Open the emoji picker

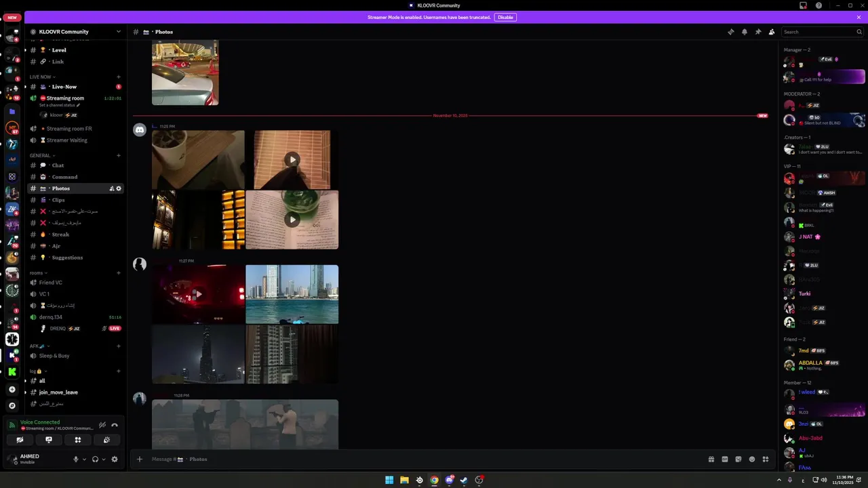752,459
